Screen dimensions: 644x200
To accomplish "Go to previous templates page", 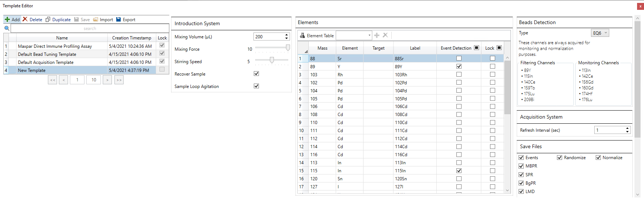I will [x=64, y=80].
